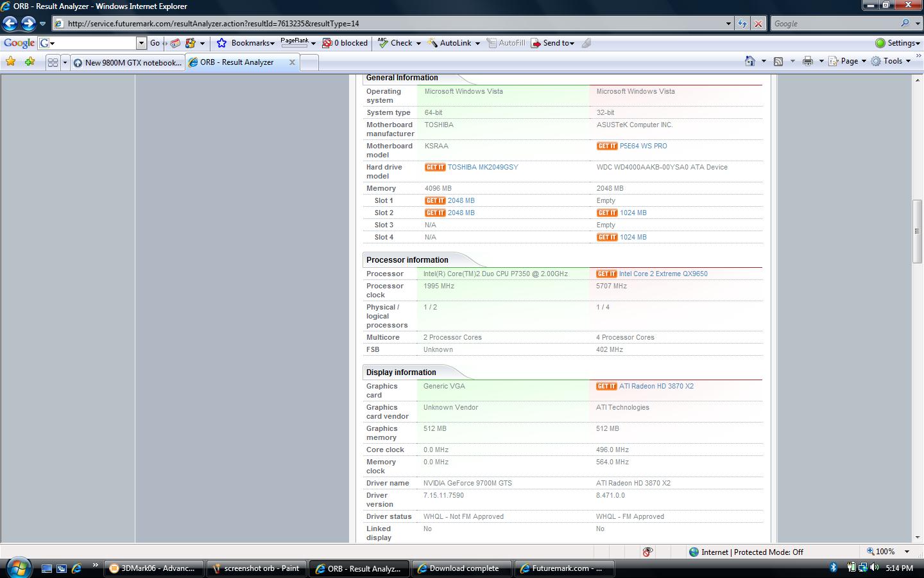Viewport: 924px width, 578px height.
Task: Click the Google search box at top right
Action: pos(834,24)
